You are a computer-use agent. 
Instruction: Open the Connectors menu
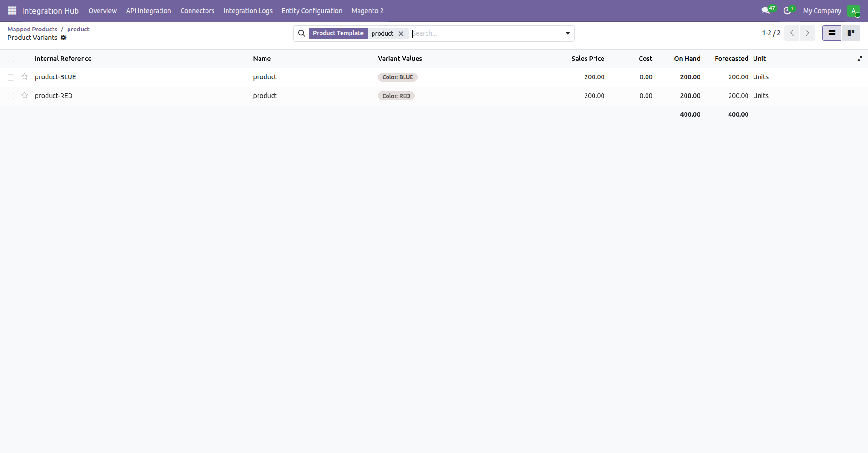[x=198, y=11]
